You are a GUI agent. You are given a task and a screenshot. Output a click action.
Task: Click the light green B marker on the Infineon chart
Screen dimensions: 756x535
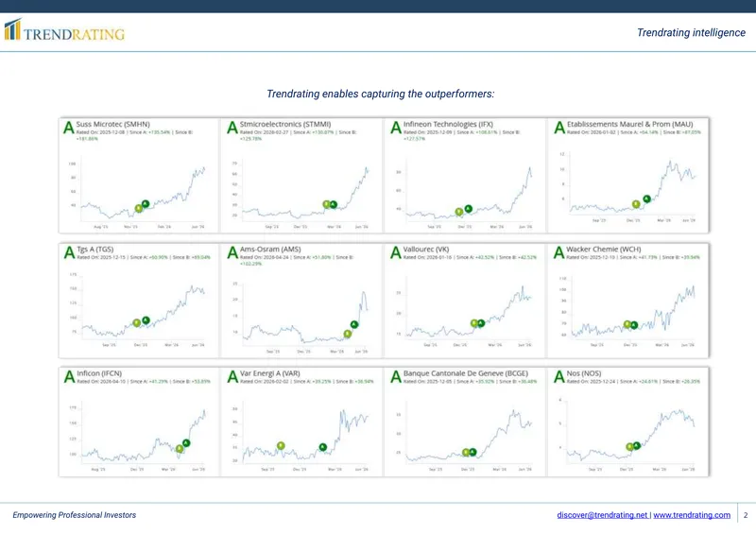(x=459, y=212)
